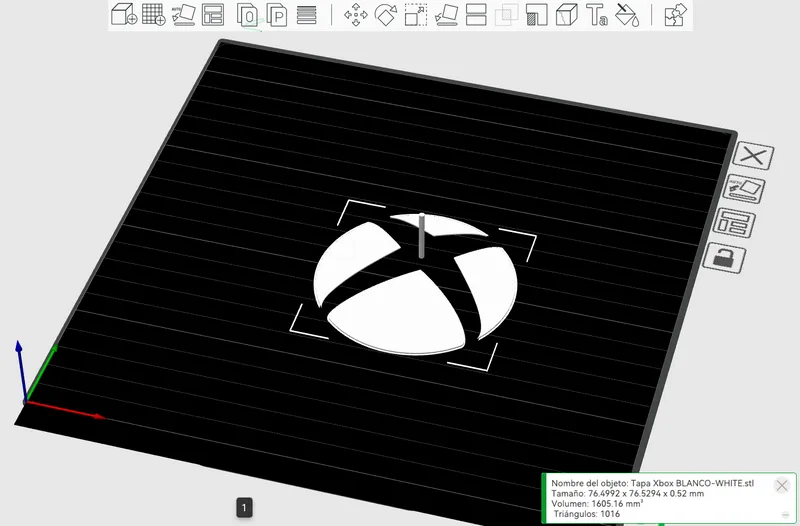Click top toolbar Auto orient icon
The width and height of the screenshot is (800, 526).
[184, 14]
